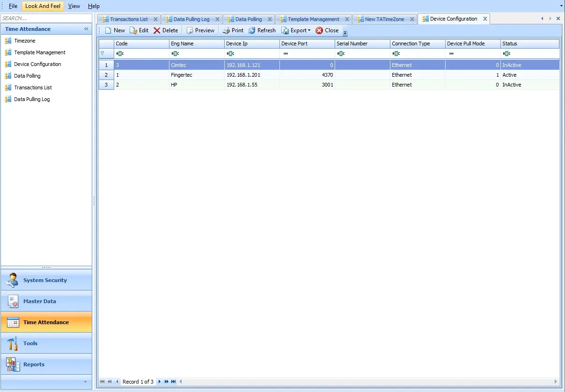Close the Transactions List tab
Screen dimensions: 565x392
point(156,19)
